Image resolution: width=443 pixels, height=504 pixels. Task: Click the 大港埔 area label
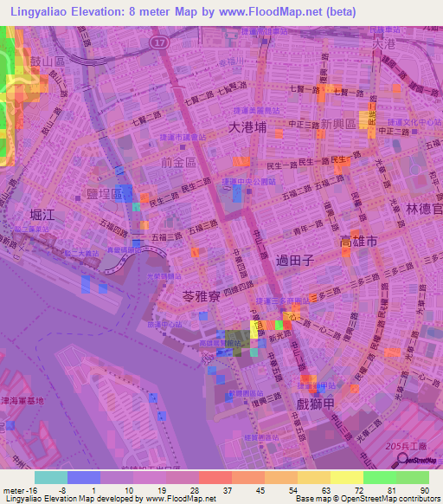tap(247, 127)
